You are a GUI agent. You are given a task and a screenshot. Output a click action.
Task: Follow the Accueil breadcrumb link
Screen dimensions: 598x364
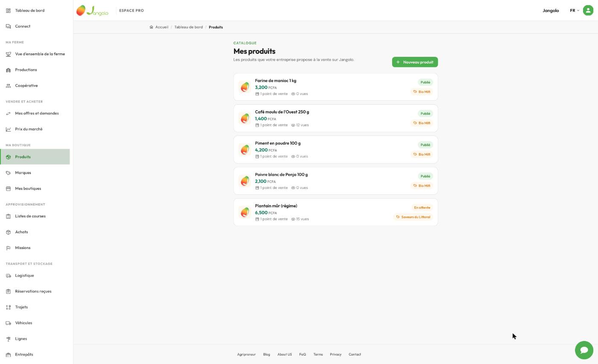(x=159, y=27)
